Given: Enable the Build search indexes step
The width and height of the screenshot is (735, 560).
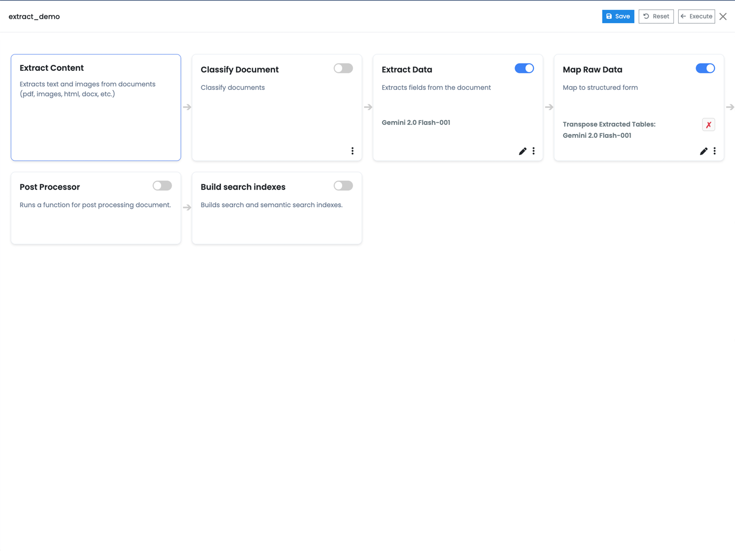Looking at the screenshot, I should tap(343, 185).
